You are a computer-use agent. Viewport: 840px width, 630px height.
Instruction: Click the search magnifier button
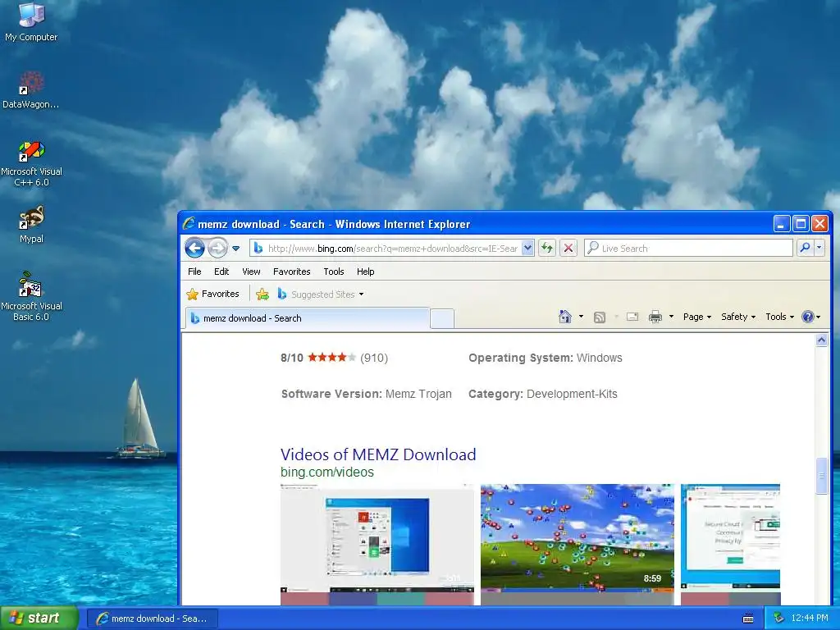[x=805, y=248]
